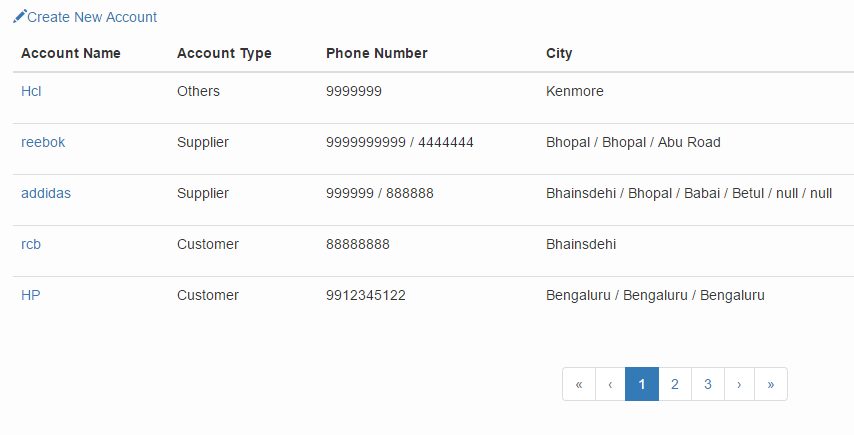Click the Kenmore city cell
854x435 pixels.
click(x=575, y=91)
